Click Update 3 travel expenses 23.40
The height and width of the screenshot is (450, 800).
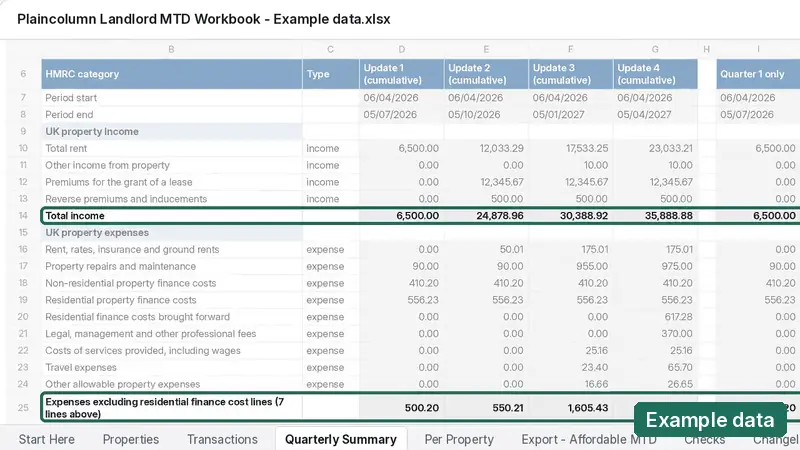point(570,367)
